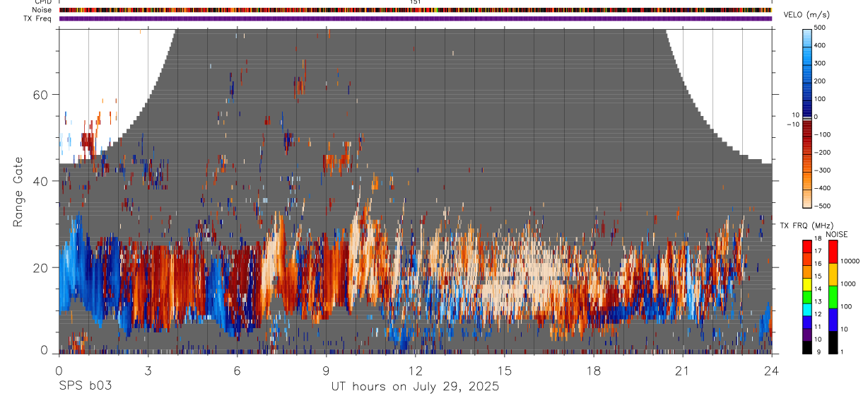Click the '3' tick on the UT hours axis

point(148,371)
